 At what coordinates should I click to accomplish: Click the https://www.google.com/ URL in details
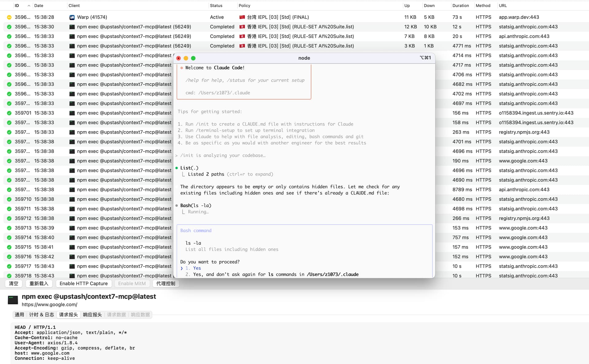pos(49,305)
